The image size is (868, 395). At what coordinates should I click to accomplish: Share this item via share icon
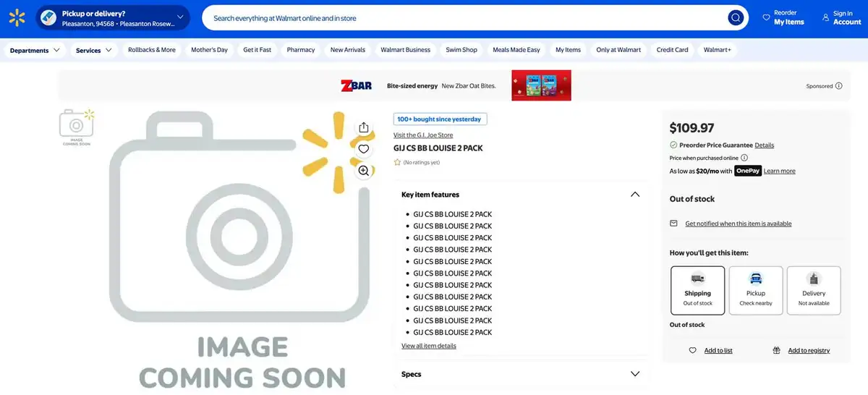(x=364, y=127)
